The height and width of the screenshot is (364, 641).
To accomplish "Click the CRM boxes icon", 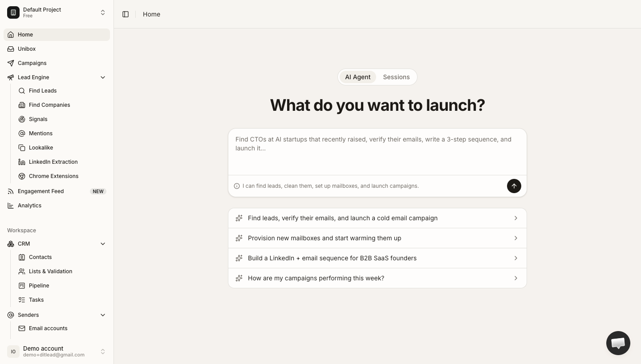I will (x=11, y=244).
